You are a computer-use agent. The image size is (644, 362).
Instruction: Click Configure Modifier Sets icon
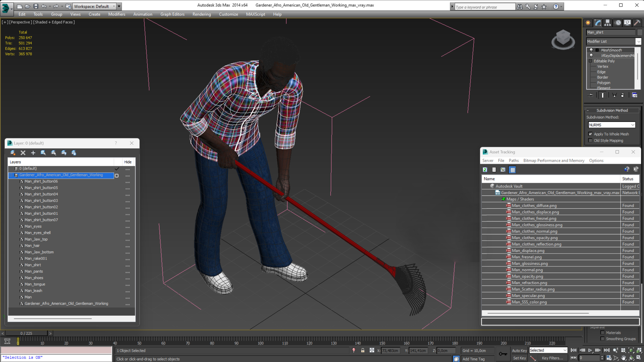[635, 95]
